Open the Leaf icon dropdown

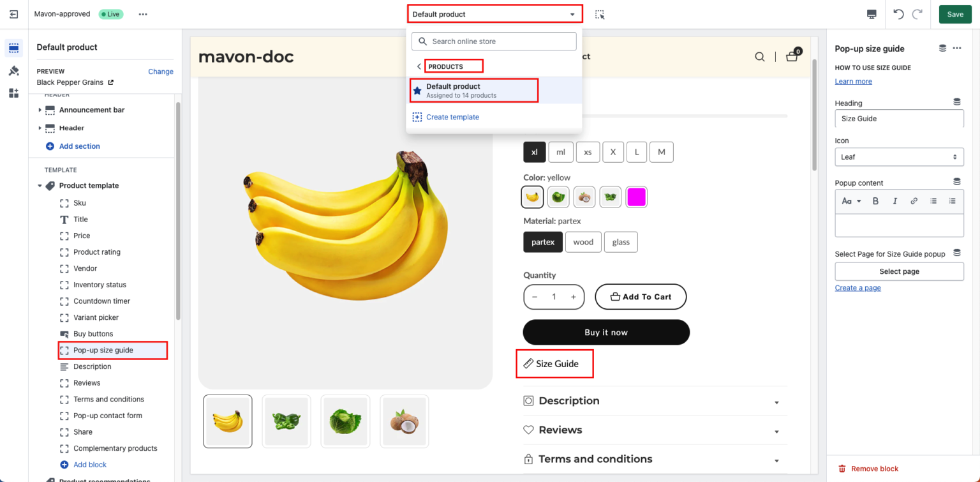pyautogui.click(x=899, y=156)
